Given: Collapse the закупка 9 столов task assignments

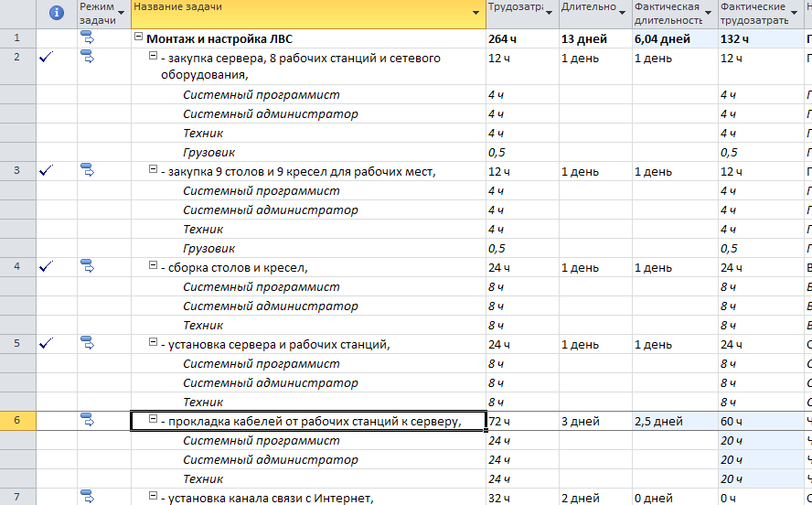Looking at the screenshot, I should coord(153,169).
